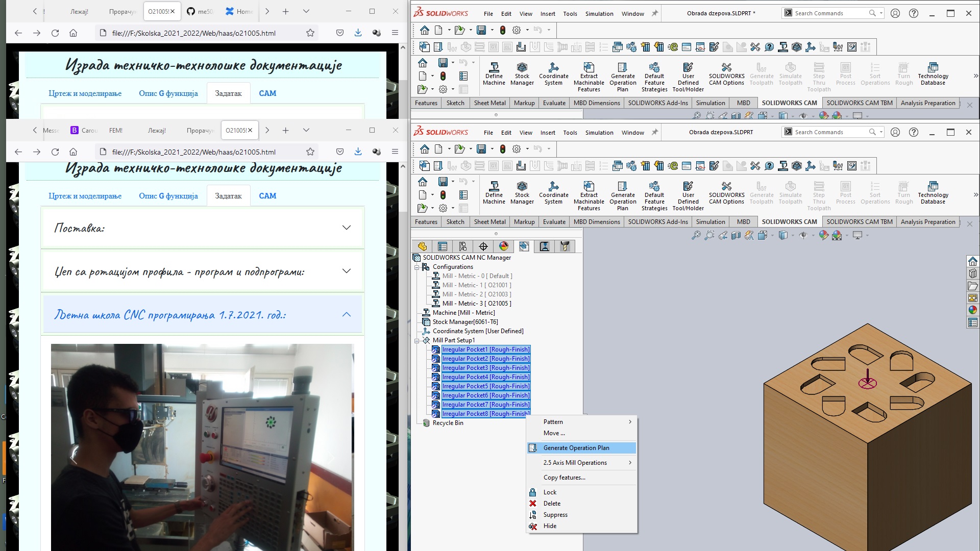This screenshot has height=551, width=980.
Task: Click Coordinate System tool in lower SOLIDWORKS ribbon
Action: [x=553, y=193]
